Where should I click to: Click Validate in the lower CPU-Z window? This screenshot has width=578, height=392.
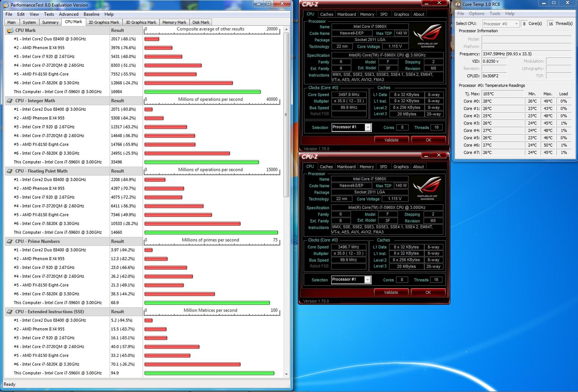tap(391, 293)
